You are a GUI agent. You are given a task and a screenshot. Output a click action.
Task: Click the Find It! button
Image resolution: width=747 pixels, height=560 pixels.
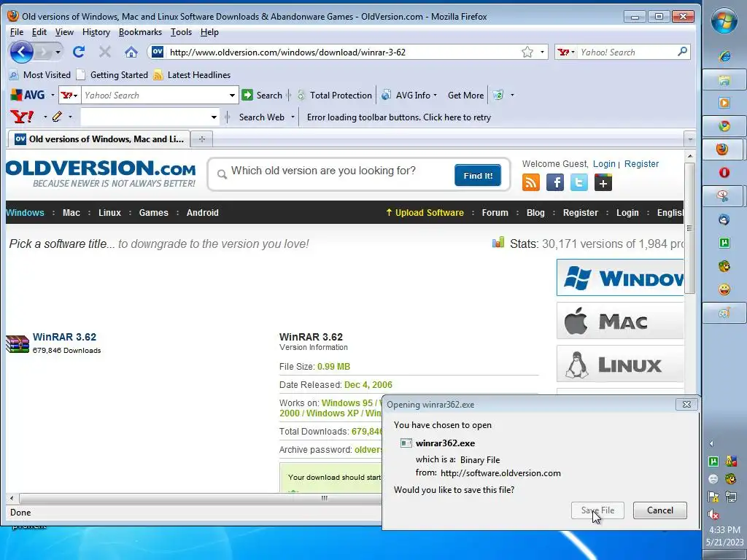[478, 176]
